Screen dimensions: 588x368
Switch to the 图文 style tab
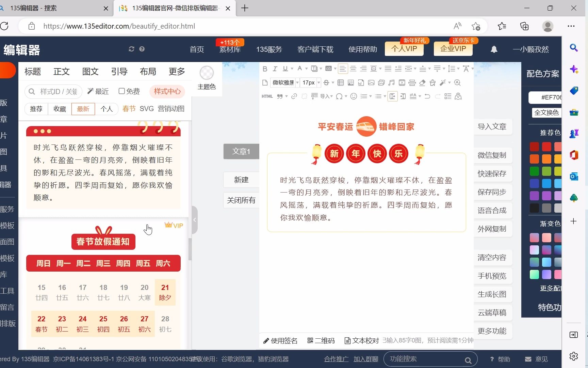pyautogui.click(x=90, y=72)
